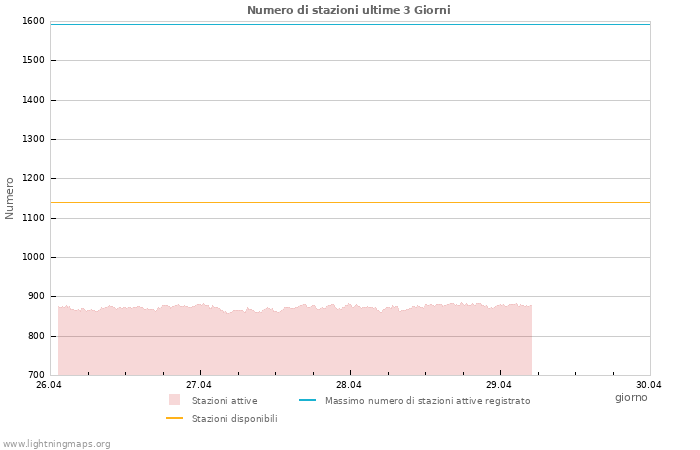Select the Massimo numero di stazioni attive registrato label
This screenshot has width=700, height=450.
(427, 401)
